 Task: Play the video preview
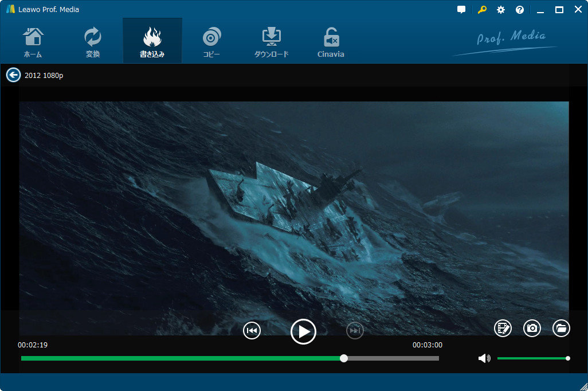pos(303,331)
